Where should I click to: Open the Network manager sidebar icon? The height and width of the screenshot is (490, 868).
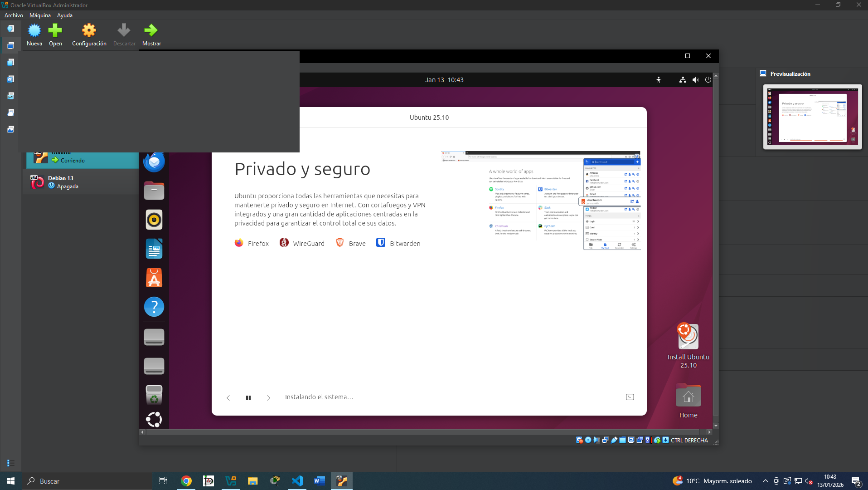coord(10,96)
